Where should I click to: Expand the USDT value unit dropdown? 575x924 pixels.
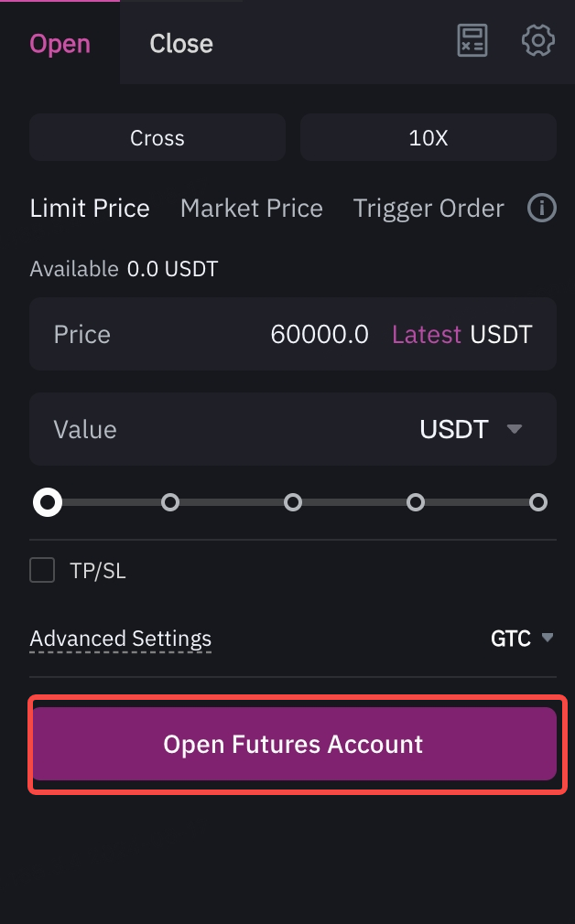472,429
